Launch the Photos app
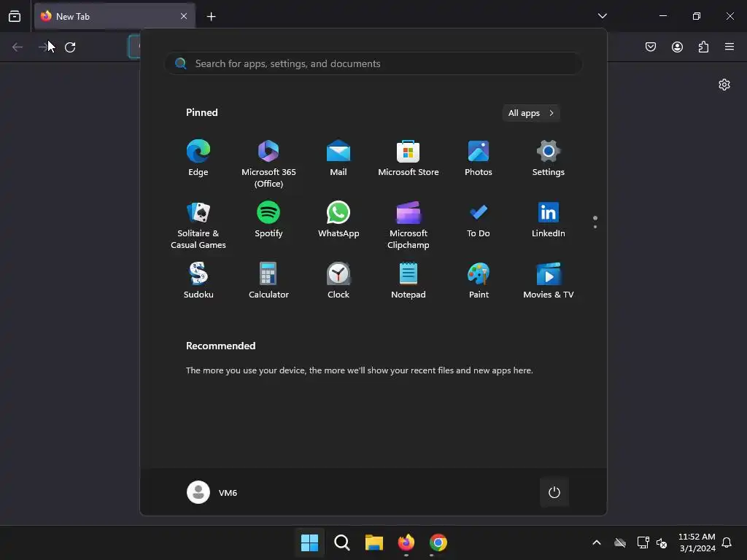 pos(479,158)
